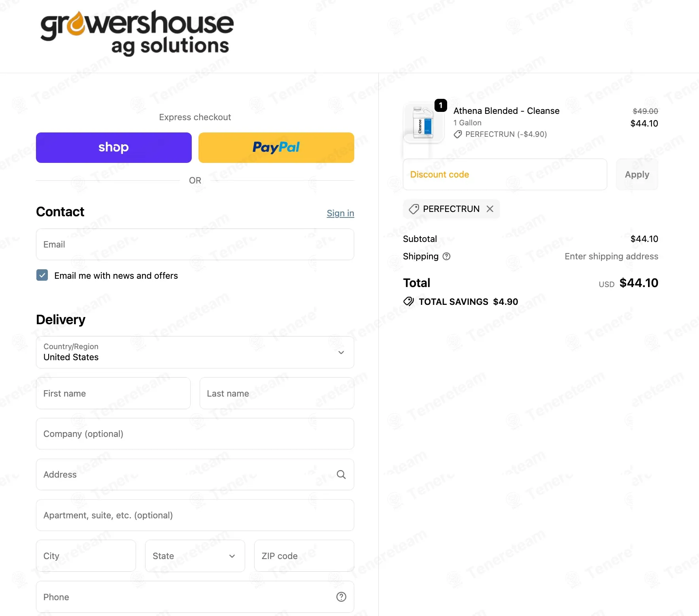Select the Apartment, suite, etc. field
This screenshot has height=616, width=699.
tap(195, 515)
